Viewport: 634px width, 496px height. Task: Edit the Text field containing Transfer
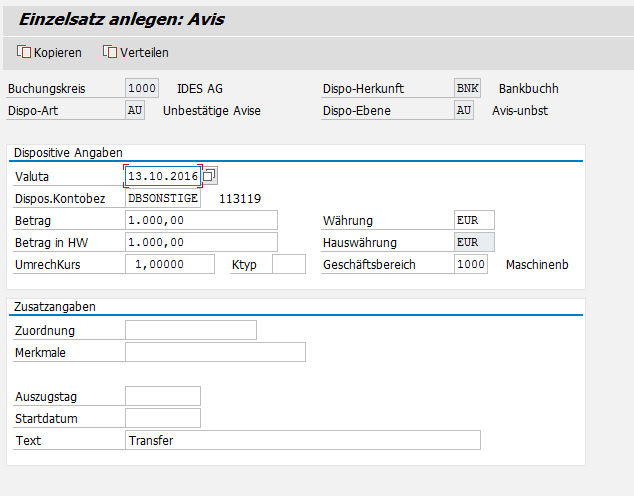click(x=302, y=440)
